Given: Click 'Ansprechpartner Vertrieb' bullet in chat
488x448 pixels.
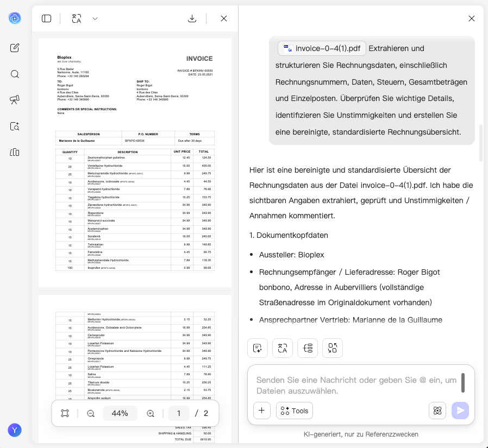Looking at the screenshot, I should (x=351, y=320).
